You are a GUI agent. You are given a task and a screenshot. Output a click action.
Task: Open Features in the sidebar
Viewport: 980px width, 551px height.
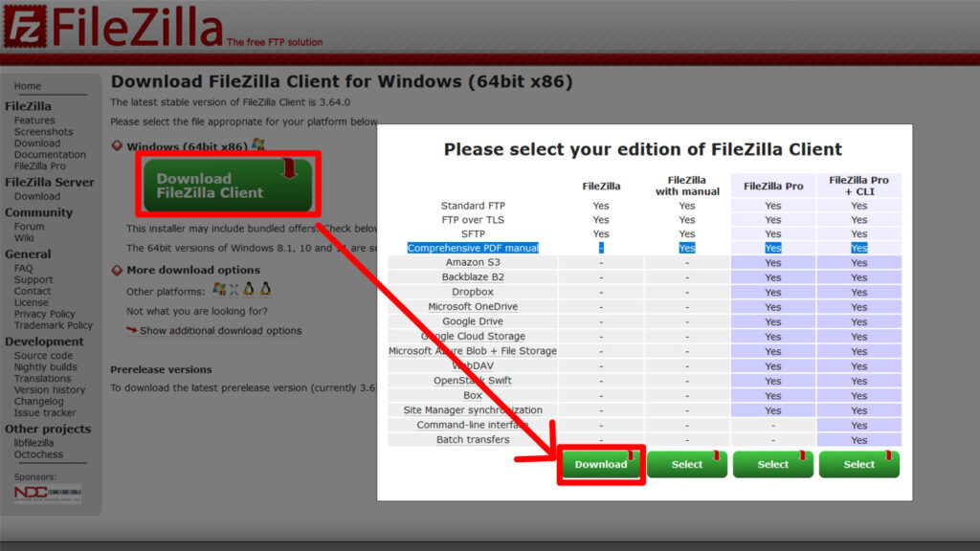[x=34, y=120]
